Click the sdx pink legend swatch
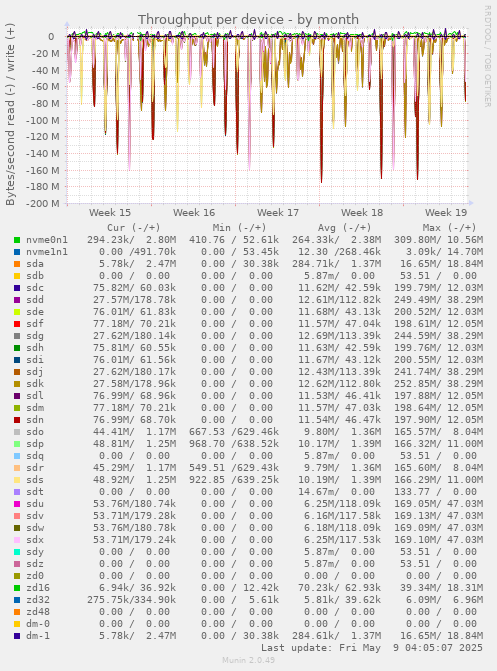 pos(17,540)
